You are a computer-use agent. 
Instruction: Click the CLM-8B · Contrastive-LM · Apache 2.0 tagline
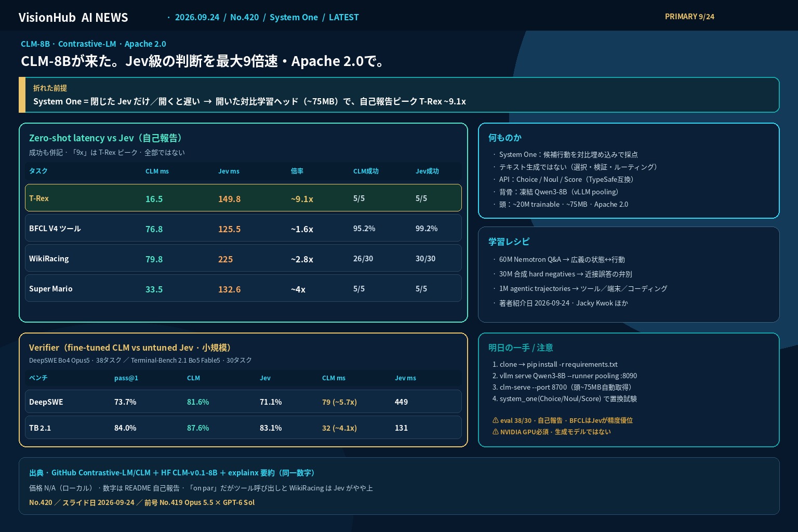pyautogui.click(x=94, y=44)
